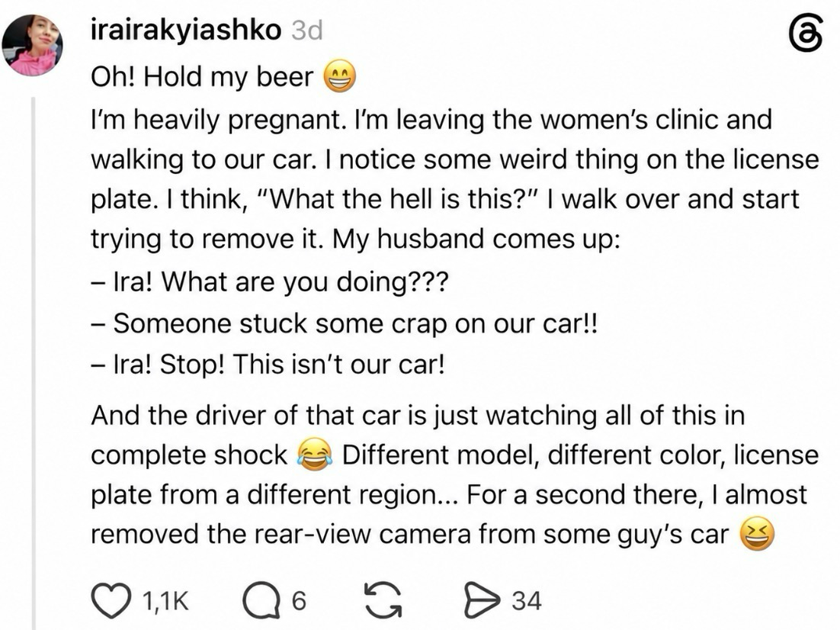This screenshot has height=630, width=840.
Task: Click the tears-of-joy emoji after "complete shock"
Action: (x=315, y=455)
